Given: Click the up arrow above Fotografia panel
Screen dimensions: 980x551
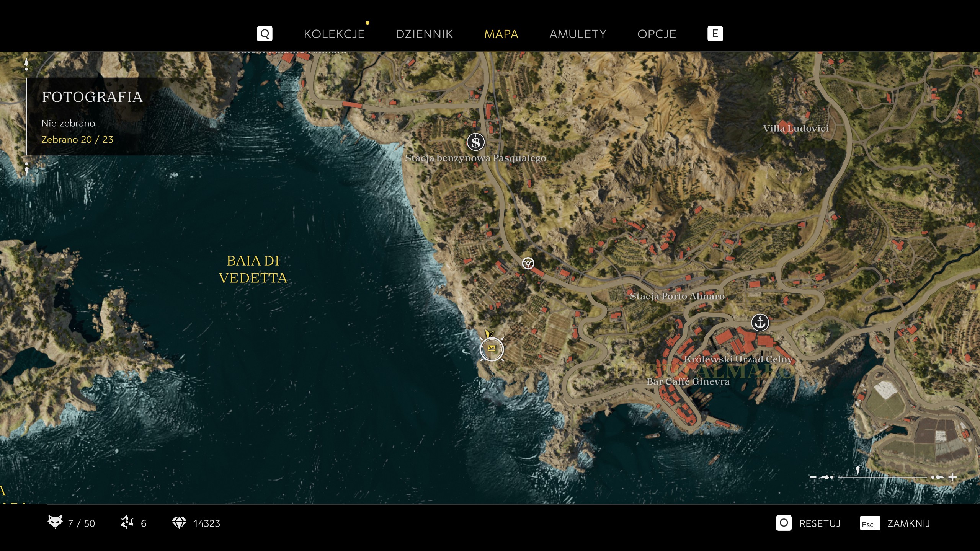Looking at the screenshot, I should [x=26, y=64].
